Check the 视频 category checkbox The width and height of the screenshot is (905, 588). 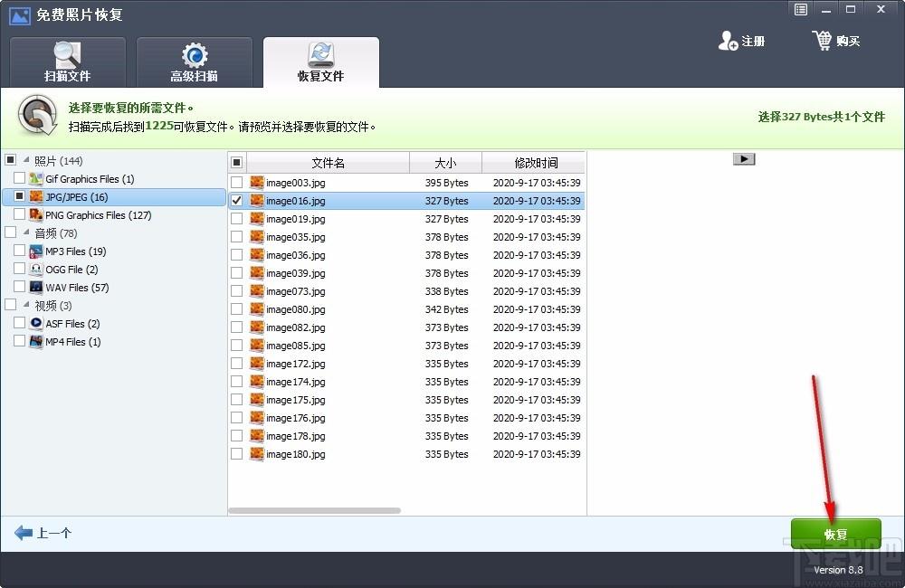pyautogui.click(x=10, y=304)
